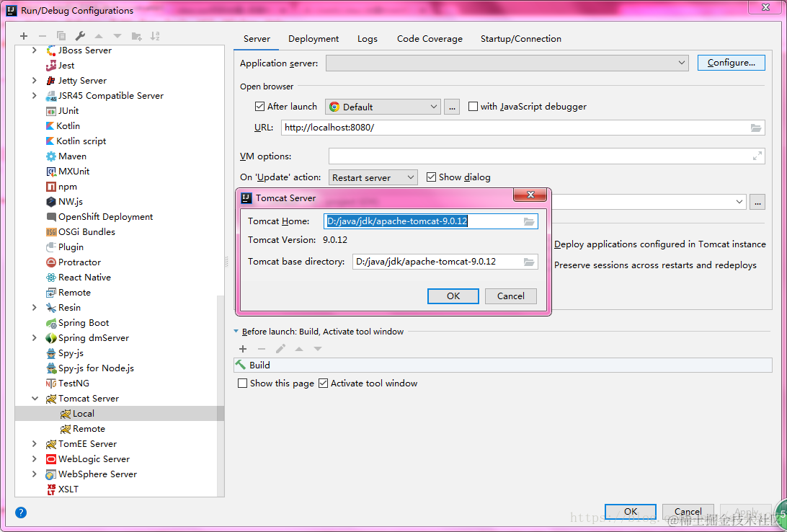
Task: Click the Create New Folder toolbar icon
Action: click(x=136, y=36)
